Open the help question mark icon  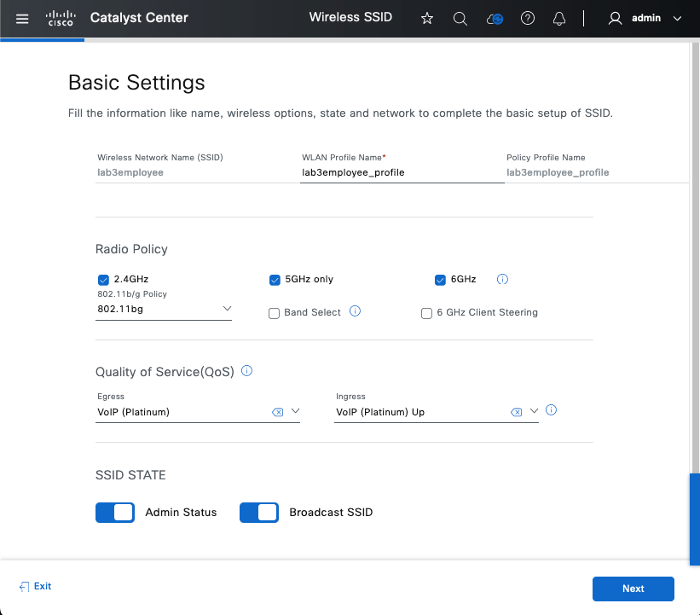tap(528, 18)
